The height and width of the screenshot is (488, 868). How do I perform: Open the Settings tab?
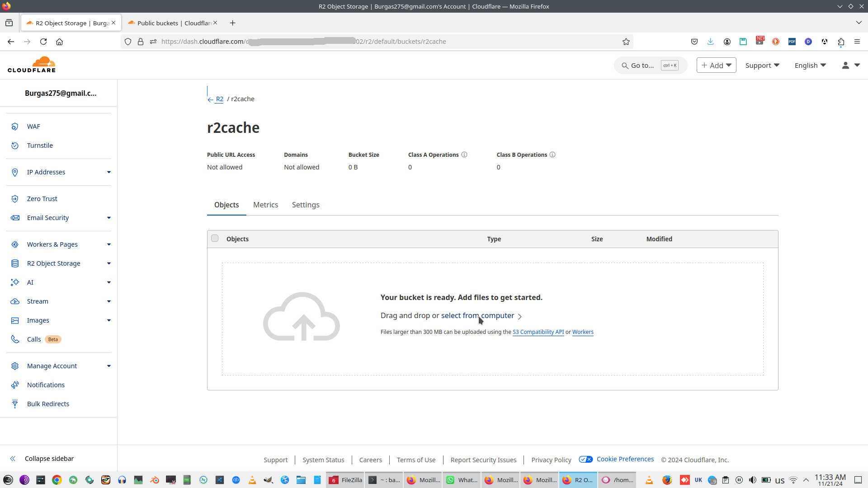pos(306,205)
